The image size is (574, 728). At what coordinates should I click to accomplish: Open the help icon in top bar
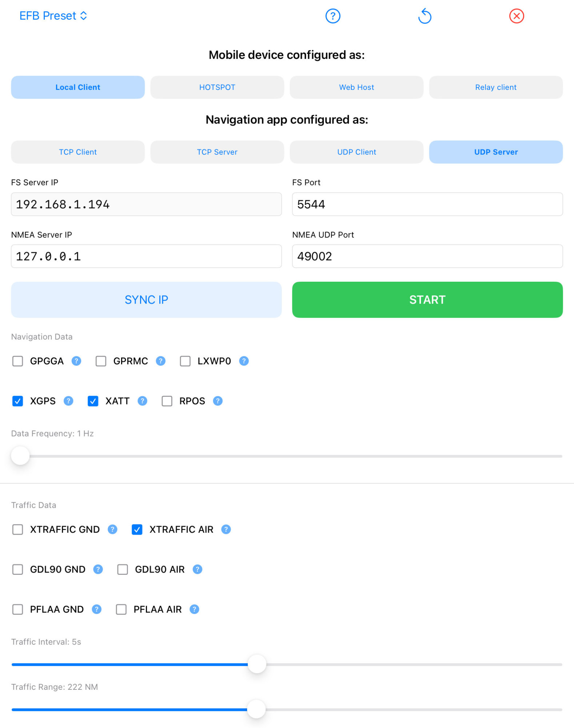332,16
